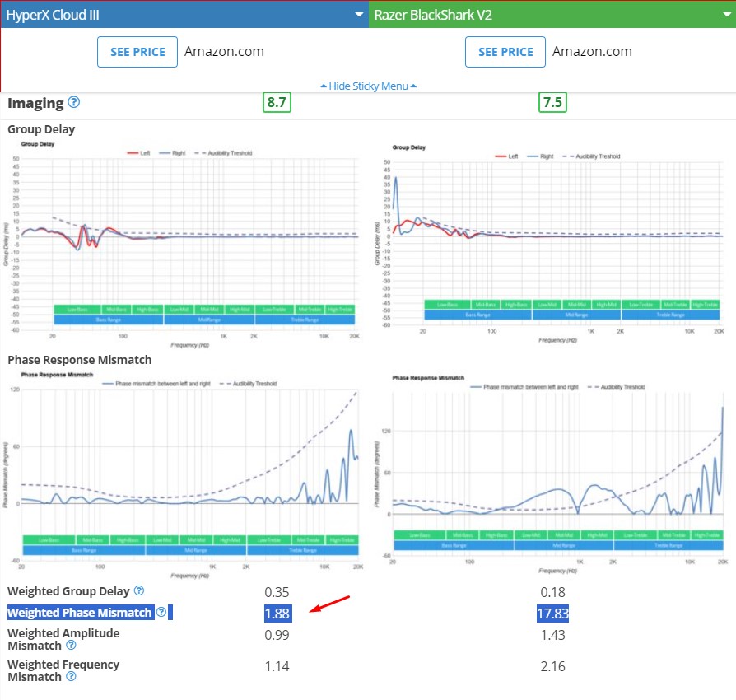Click the HyperX Group Delay graph
The height and width of the screenshot is (700, 736).
click(183, 244)
